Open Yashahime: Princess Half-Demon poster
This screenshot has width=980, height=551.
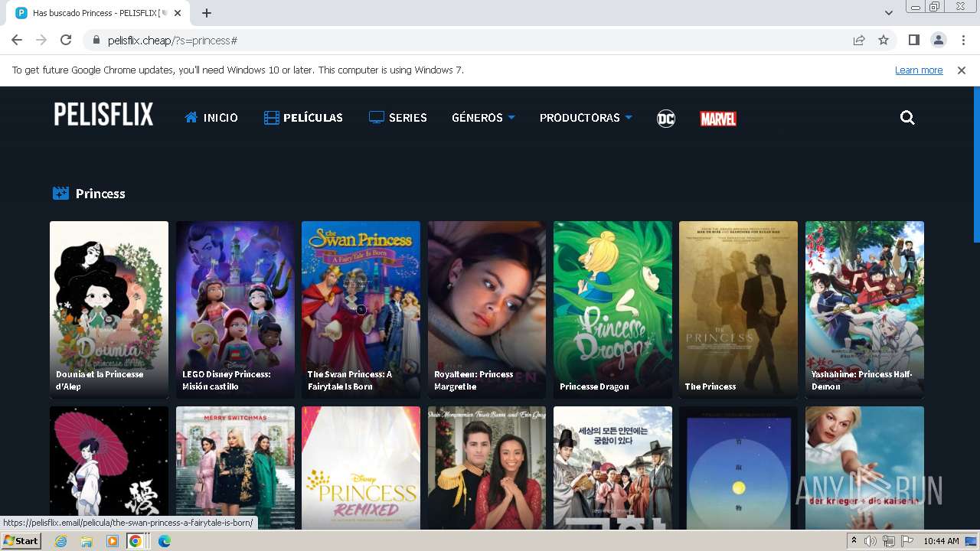(x=864, y=309)
